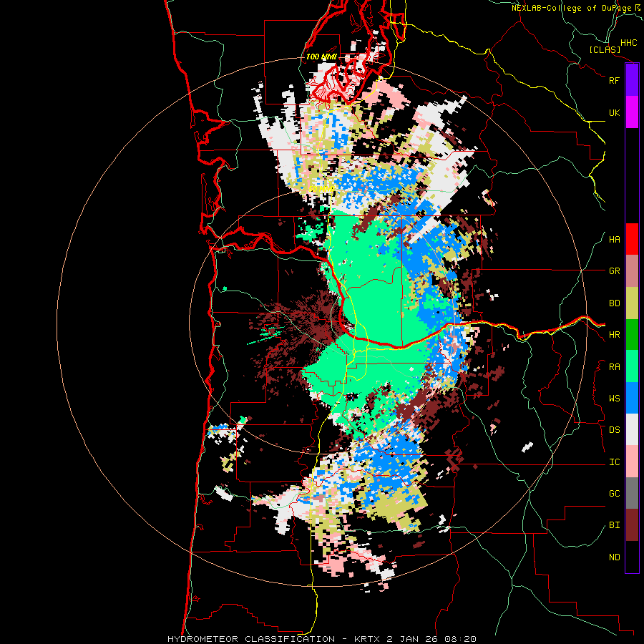This screenshot has width=644, height=644.
Task: Click the DS white legend swatch
Action: (x=632, y=429)
